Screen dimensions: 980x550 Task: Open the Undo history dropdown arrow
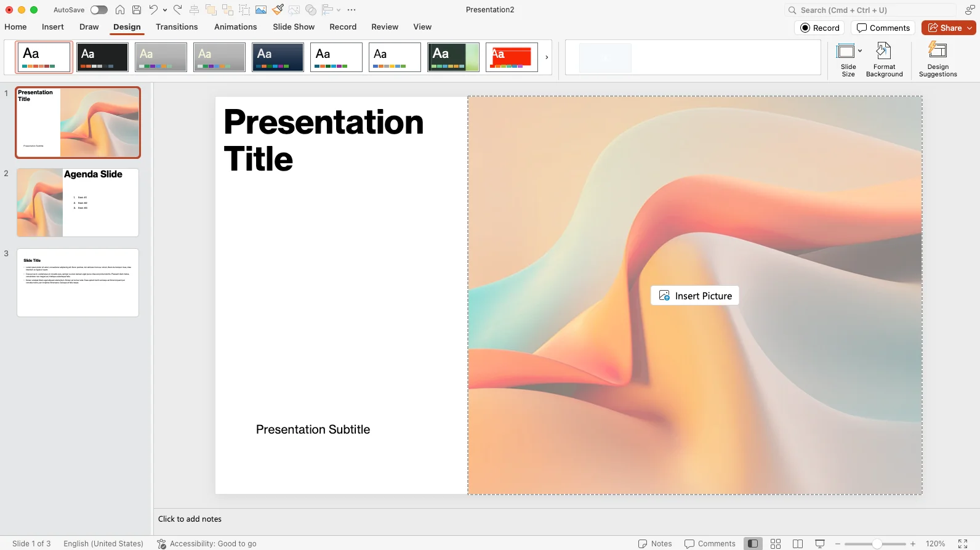(165, 10)
